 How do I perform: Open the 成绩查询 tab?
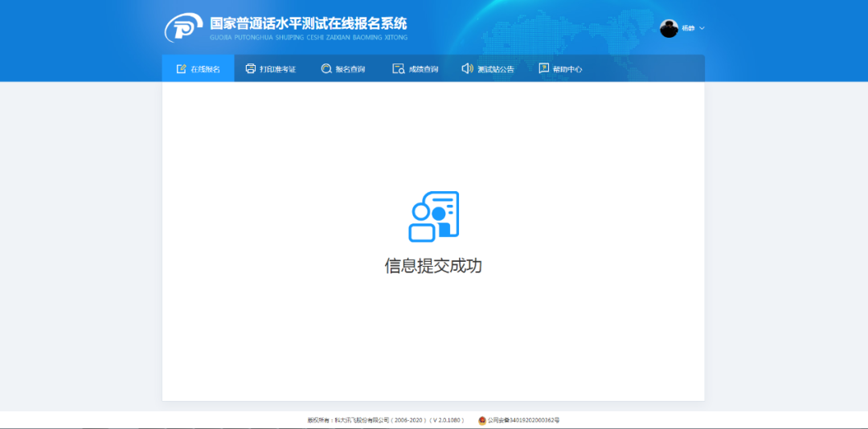[x=424, y=69]
